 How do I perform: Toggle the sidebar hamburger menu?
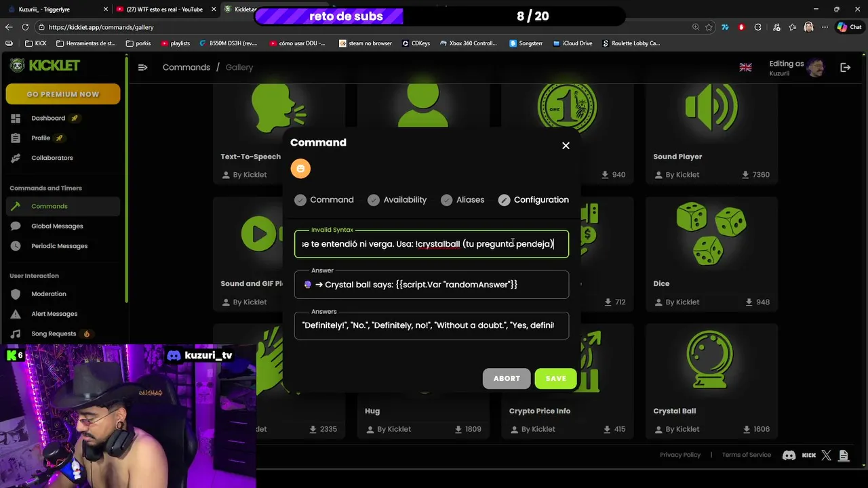pos(142,67)
